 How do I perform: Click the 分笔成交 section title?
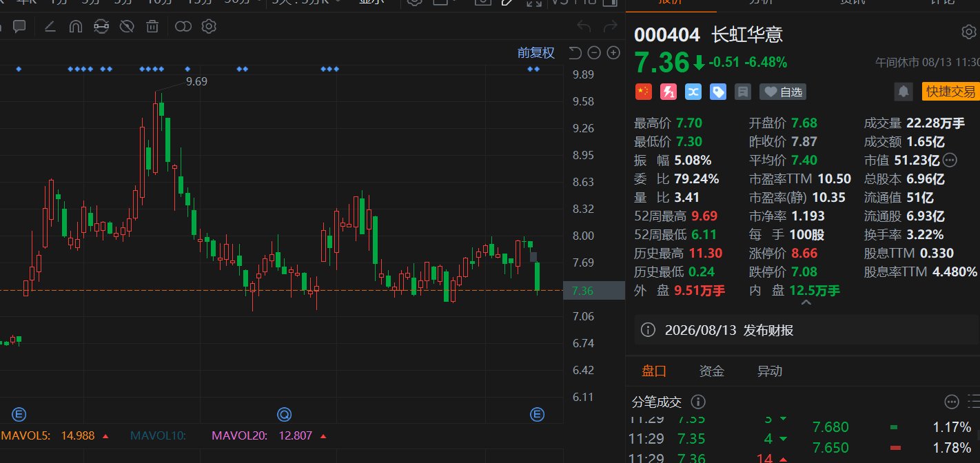657,402
